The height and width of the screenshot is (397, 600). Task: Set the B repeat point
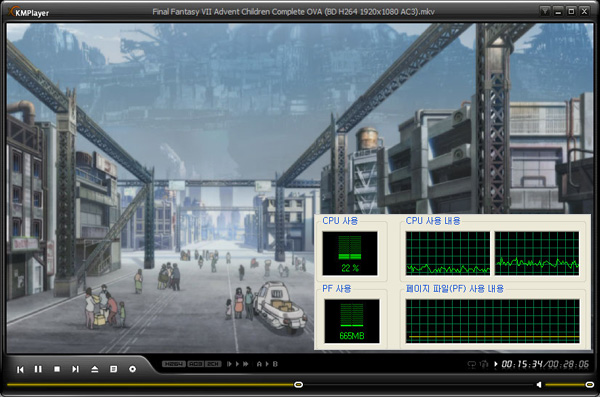[275, 364]
